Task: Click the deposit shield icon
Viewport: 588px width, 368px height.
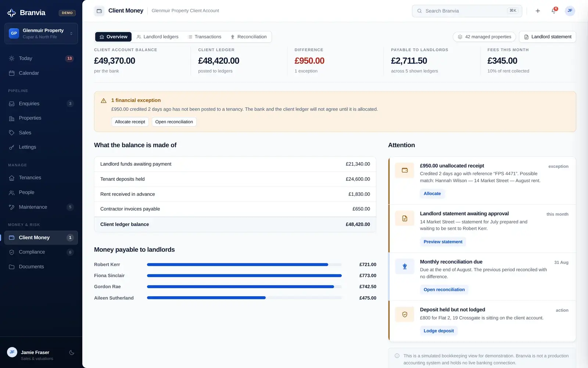Action: pos(405,315)
